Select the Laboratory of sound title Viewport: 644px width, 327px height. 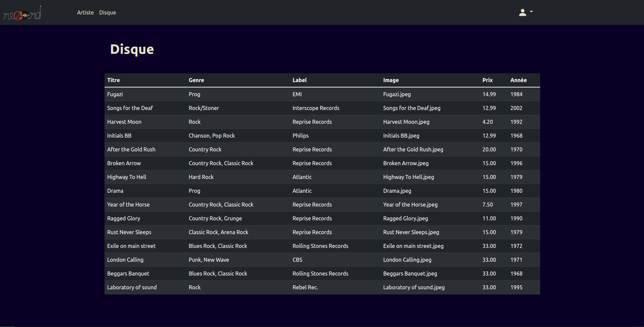pos(132,287)
